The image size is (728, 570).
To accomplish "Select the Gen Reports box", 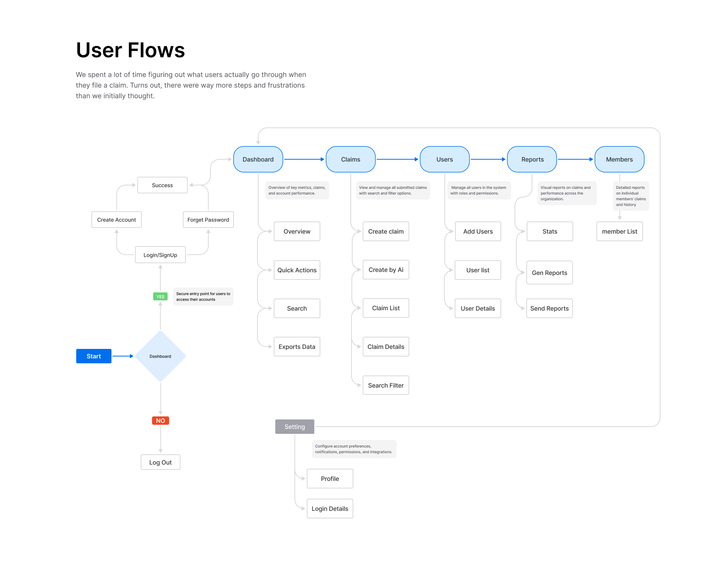I will 549,273.
